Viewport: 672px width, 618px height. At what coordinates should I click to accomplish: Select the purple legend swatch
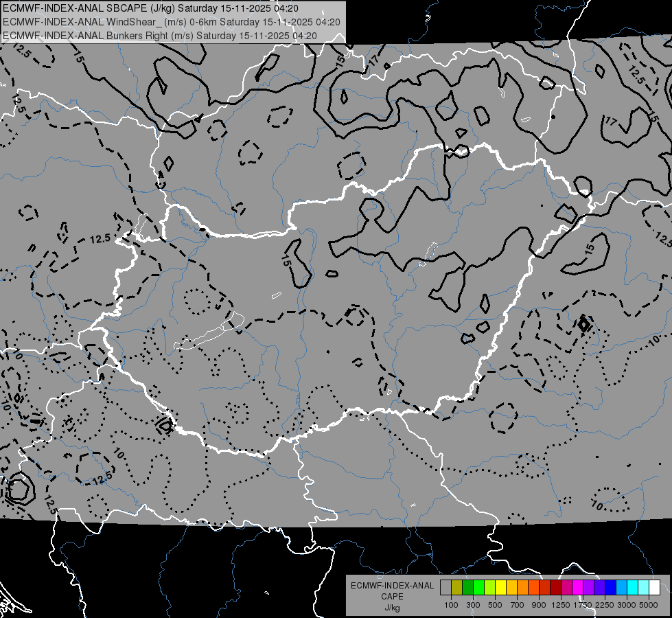[x=588, y=588]
